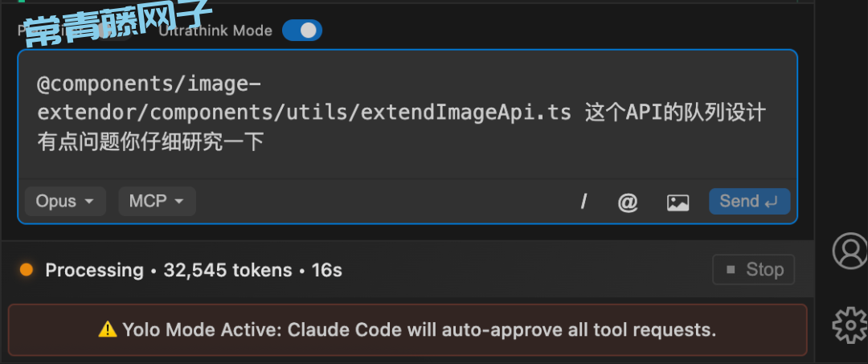Stop the current processing task
This screenshot has height=364, width=868.
point(754,269)
